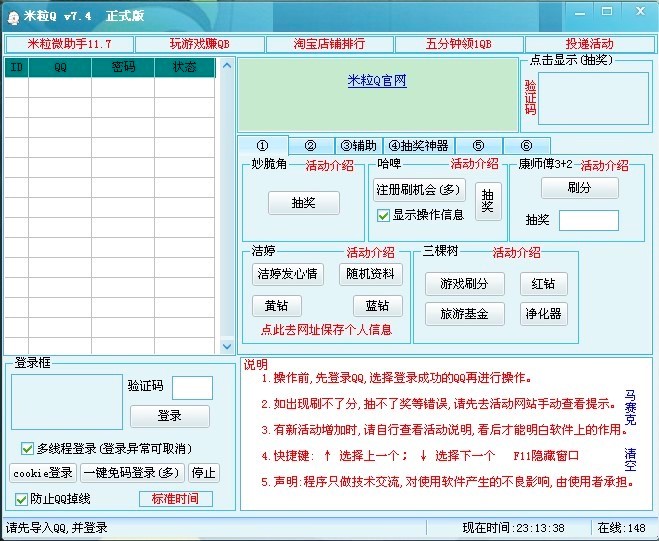Toggle 防止QQ掉线 checkbox
659x541 pixels.
(21, 499)
